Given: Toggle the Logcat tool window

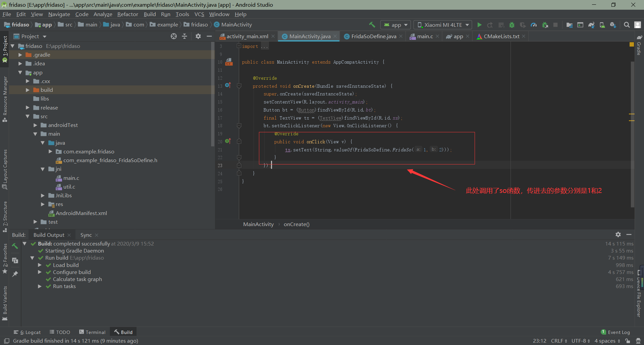Looking at the screenshot, I should tap(28, 332).
